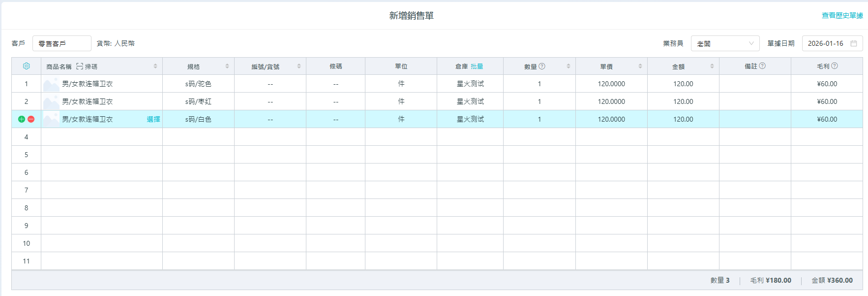Click 批量 link in 倉庫 header

pyautogui.click(x=477, y=66)
